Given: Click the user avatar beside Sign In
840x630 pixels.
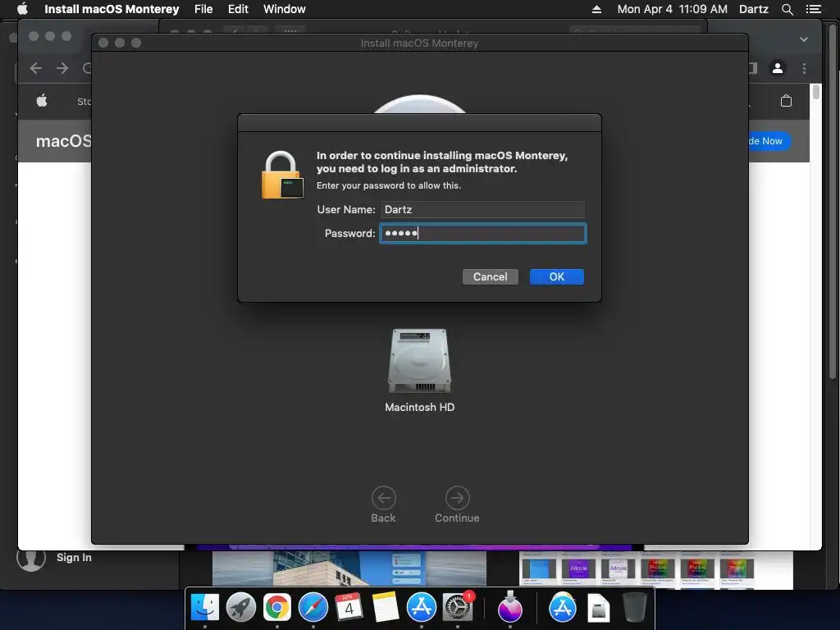Looking at the screenshot, I should coord(31,558).
